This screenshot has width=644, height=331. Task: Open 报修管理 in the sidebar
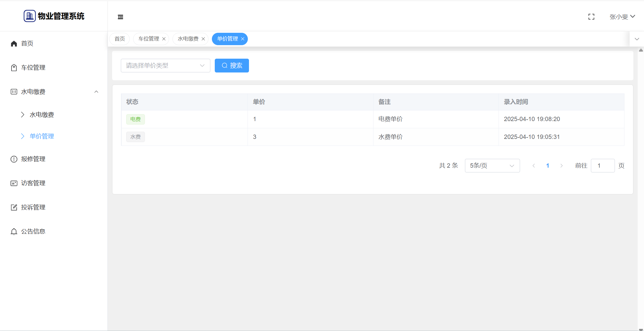[33, 159]
